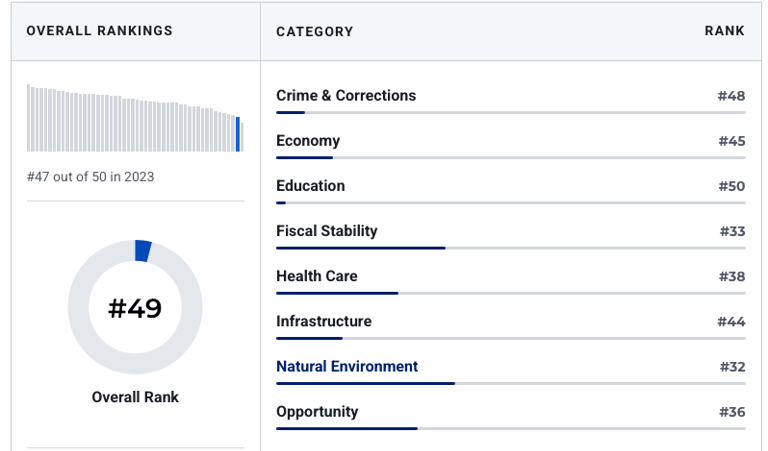
Task: Open the Health Care category link
Action: coord(316,276)
